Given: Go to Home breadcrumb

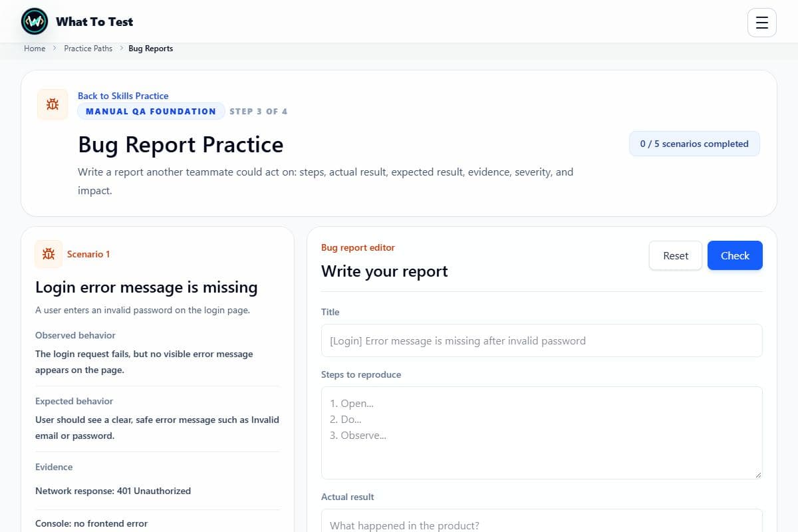Looking at the screenshot, I should tap(35, 49).
